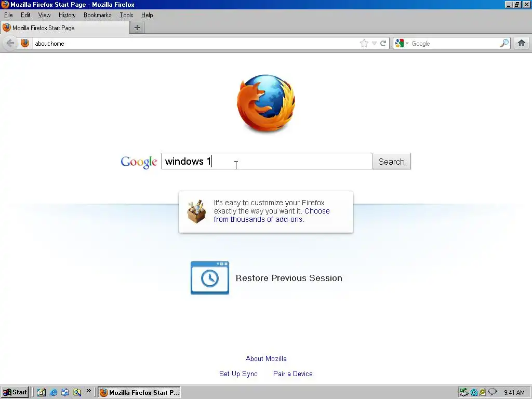Image resolution: width=532 pixels, height=399 pixels.
Task: Click the yellow system tray icon
Action: pos(482,393)
